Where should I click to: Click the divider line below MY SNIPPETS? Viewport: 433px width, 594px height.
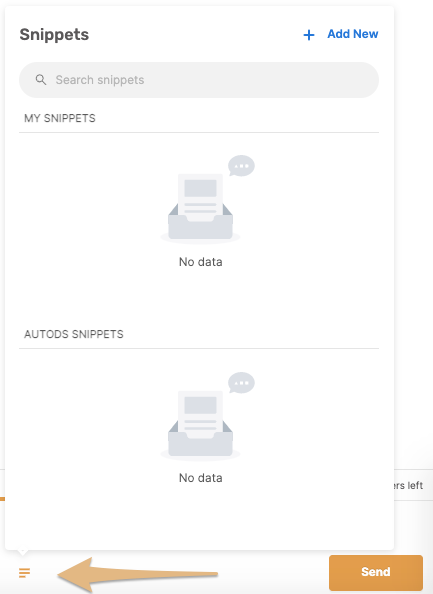pyautogui.click(x=199, y=133)
